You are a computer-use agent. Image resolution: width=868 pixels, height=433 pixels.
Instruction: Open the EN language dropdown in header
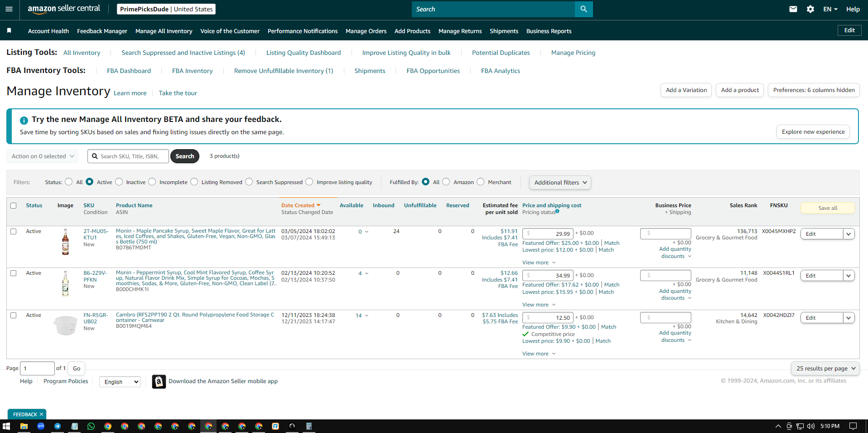[x=830, y=9]
